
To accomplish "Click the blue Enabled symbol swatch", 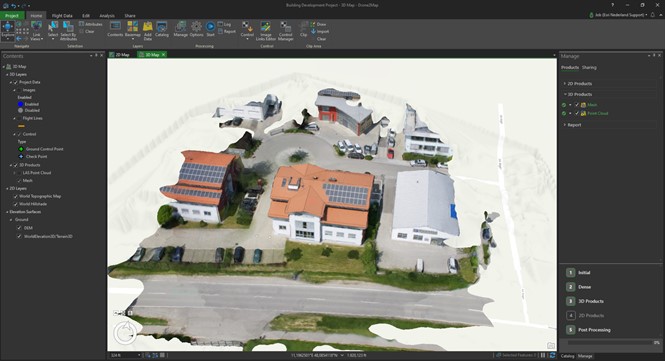I will 20,104.
